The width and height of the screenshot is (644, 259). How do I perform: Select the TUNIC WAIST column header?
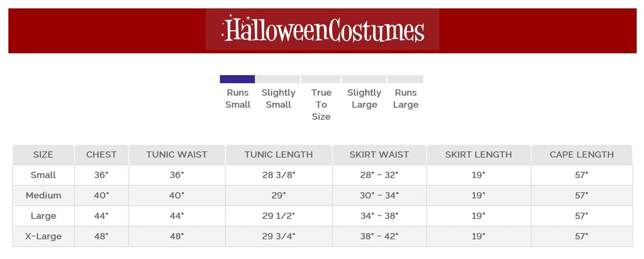177,155
